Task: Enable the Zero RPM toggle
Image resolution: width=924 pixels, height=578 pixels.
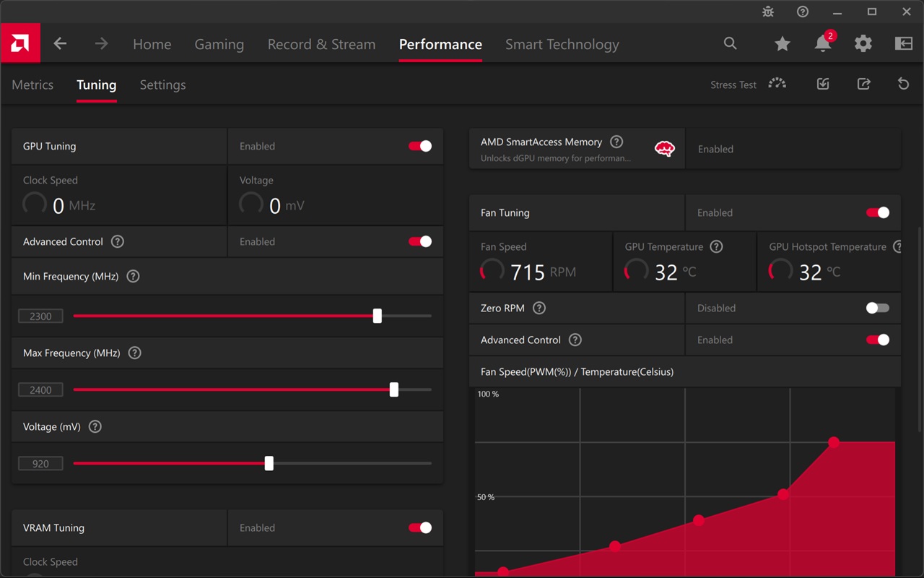Action: point(878,308)
